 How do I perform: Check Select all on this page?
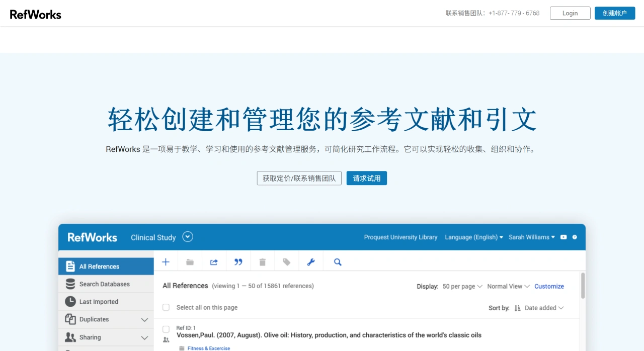click(x=166, y=307)
